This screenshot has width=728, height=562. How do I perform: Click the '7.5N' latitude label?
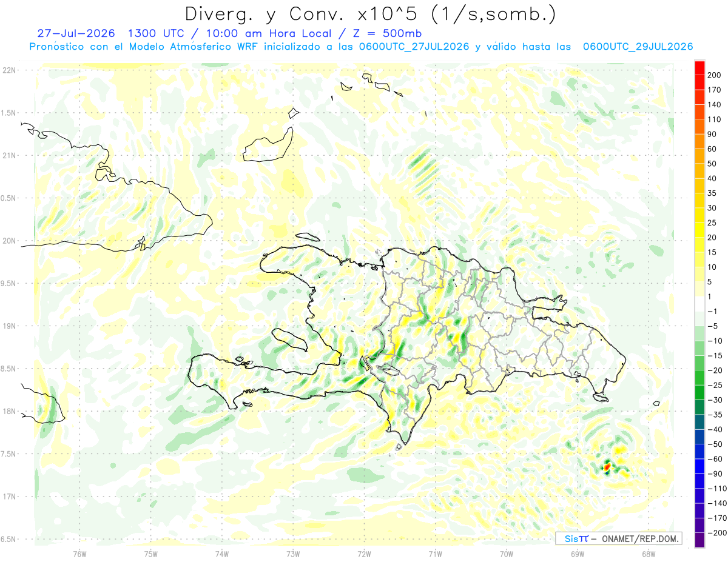click(9, 454)
